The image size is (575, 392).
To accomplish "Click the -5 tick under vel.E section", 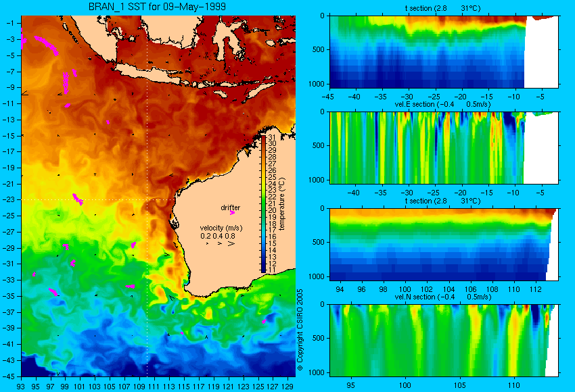I will click(x=540, y=193).
